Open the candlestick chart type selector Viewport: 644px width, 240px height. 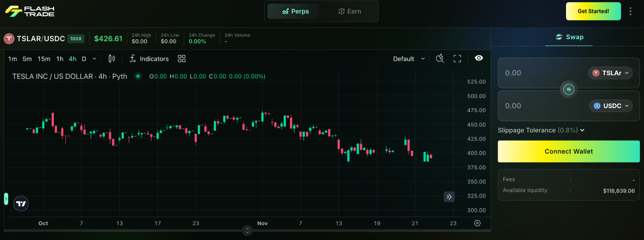pyautogui.click(x=111, y=59)
